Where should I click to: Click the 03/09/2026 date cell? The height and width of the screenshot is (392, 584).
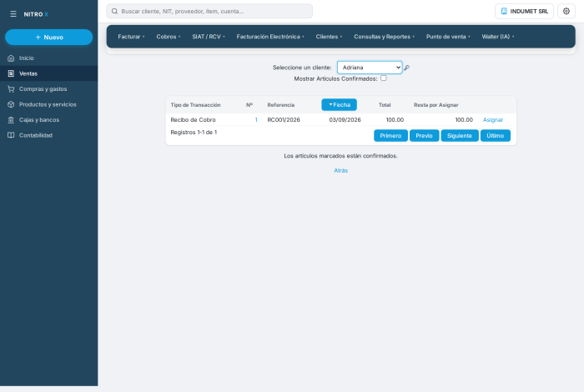(x=345, y=120)
